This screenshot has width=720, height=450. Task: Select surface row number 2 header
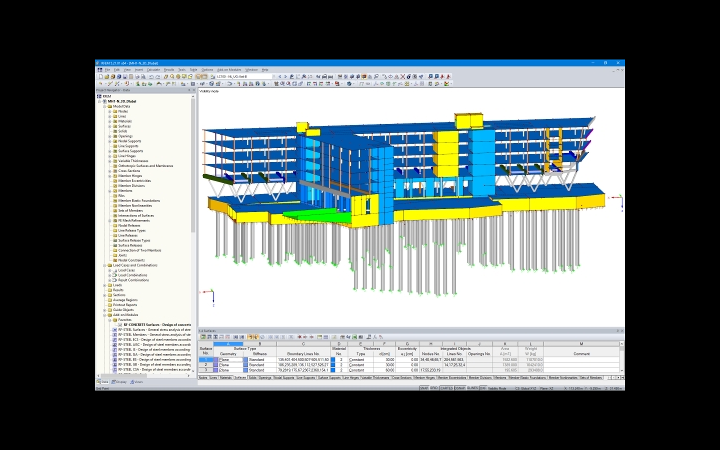tap(206, 365)
